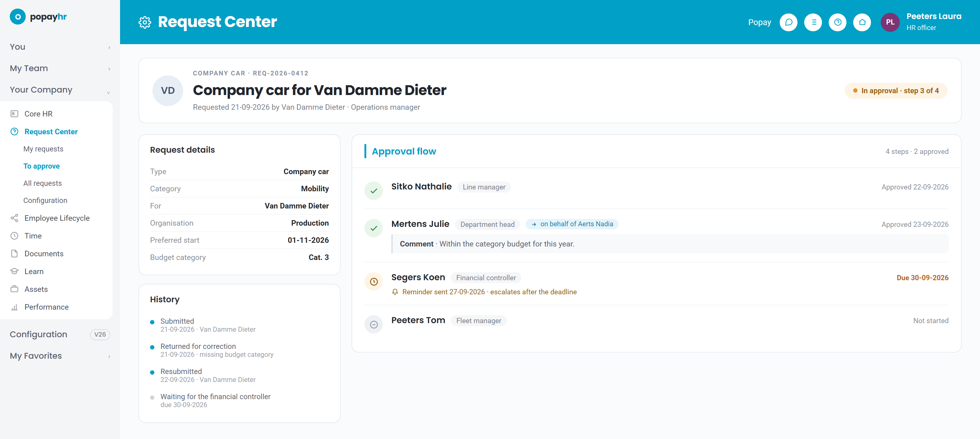Click the Department head role tag
This screenshot has width=980, height=439.
[x=487, y=224]
